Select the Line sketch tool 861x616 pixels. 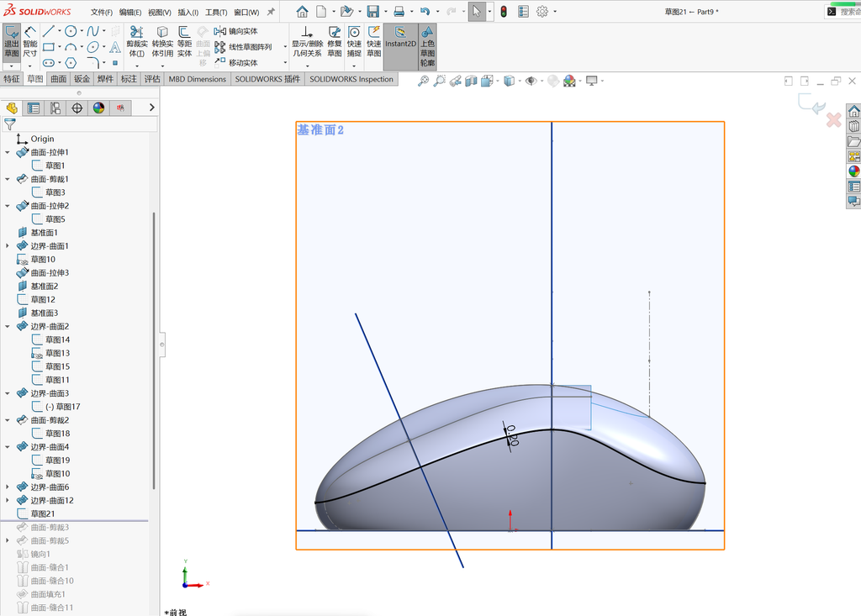tap(48, 31)
